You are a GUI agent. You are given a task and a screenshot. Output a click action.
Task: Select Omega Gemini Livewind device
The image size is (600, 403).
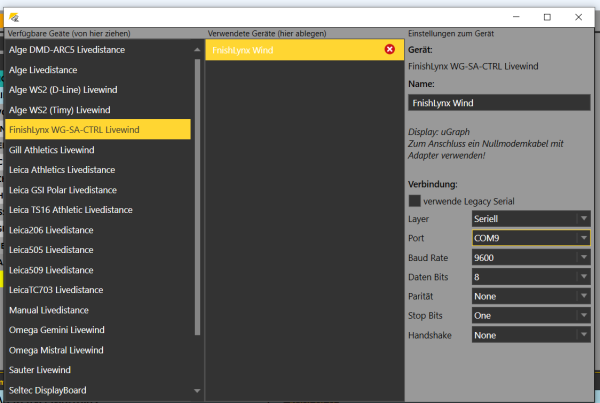click(98, 330)
